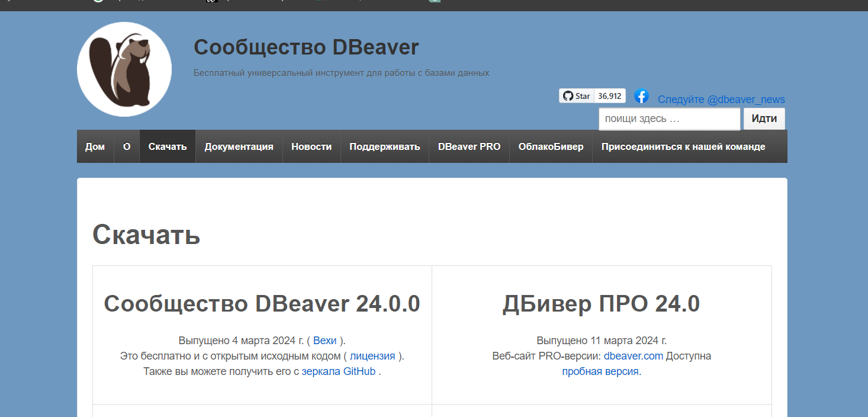Open the лицензия link

[372, 356]
